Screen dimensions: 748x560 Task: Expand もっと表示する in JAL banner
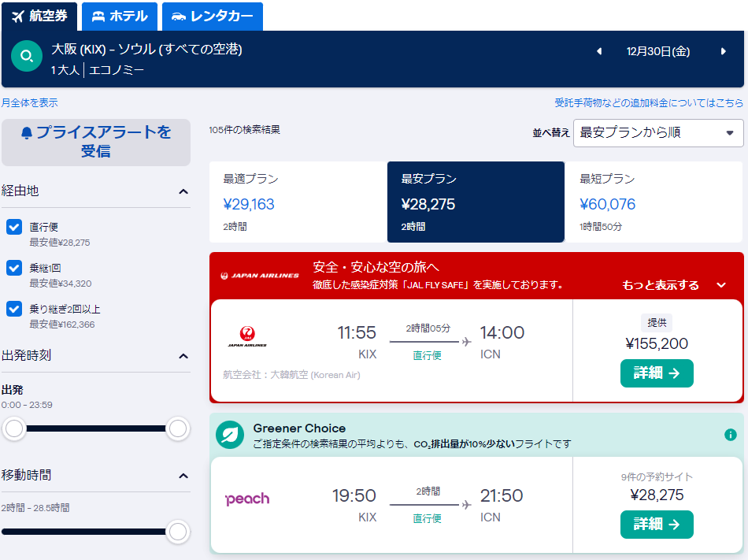673,285
